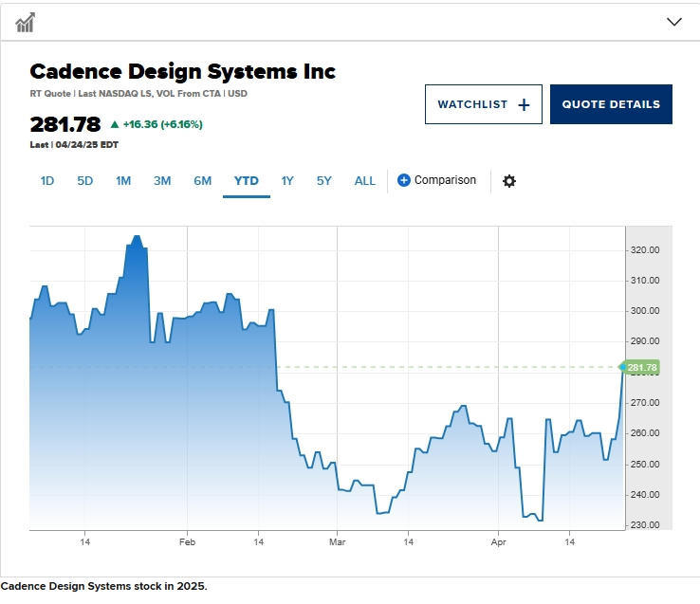Switch to the 5D range

pyautogui.click(x=84, y=181)
